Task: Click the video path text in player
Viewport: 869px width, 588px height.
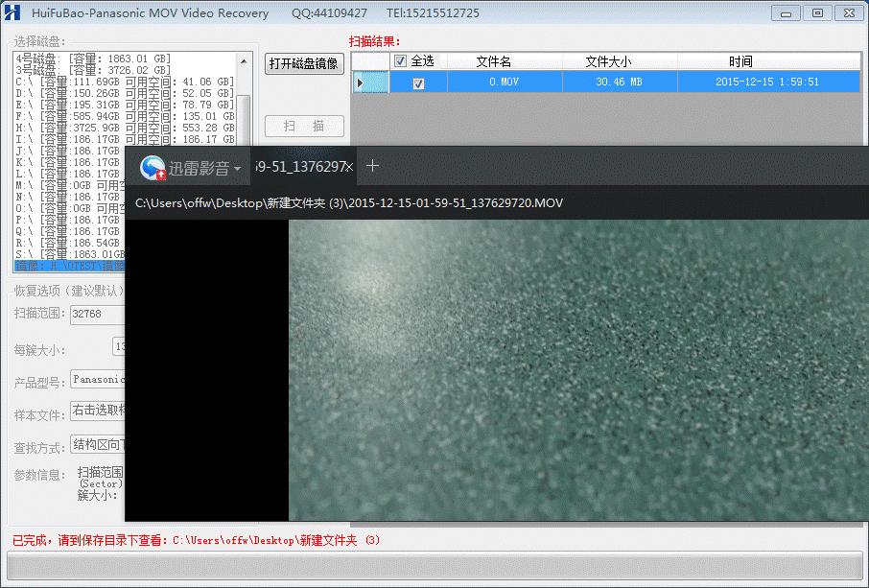Action: 349,202
